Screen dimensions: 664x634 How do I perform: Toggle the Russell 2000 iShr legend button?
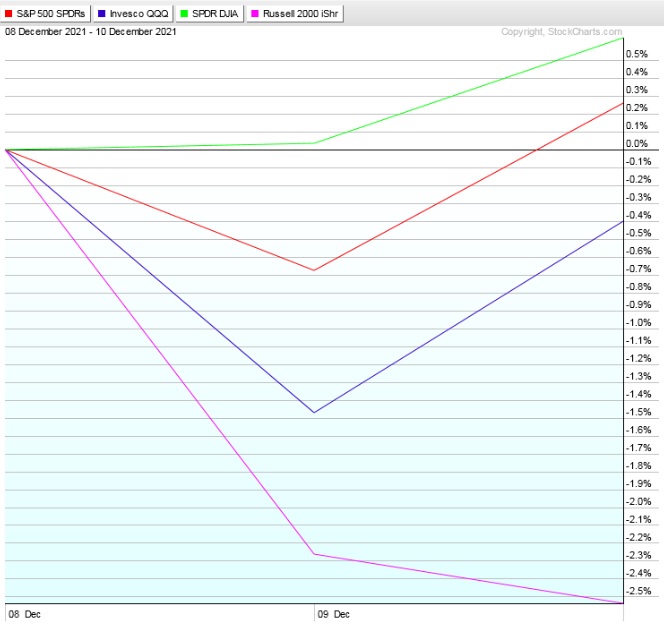(x=295, y=14)
